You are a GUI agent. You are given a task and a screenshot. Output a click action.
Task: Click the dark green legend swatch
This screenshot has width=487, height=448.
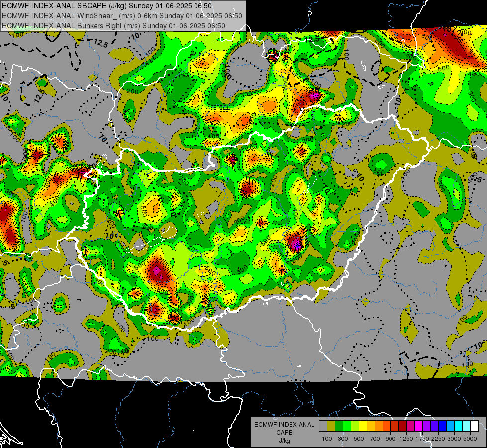coord(339,426)
